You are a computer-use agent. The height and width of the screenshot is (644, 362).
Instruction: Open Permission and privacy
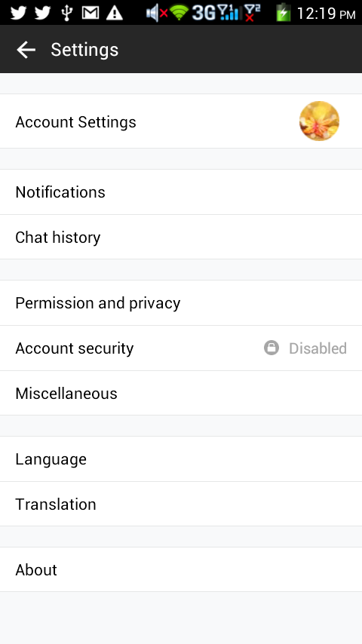coord(181,302)
